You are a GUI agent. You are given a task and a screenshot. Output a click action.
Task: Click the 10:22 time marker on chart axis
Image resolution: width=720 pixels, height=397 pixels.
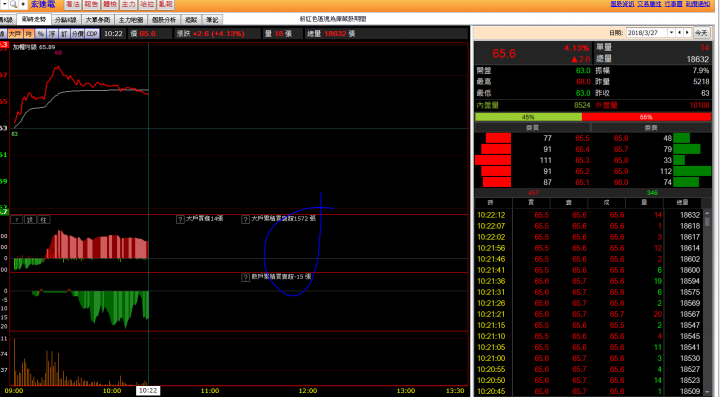(x=148, y=391)
